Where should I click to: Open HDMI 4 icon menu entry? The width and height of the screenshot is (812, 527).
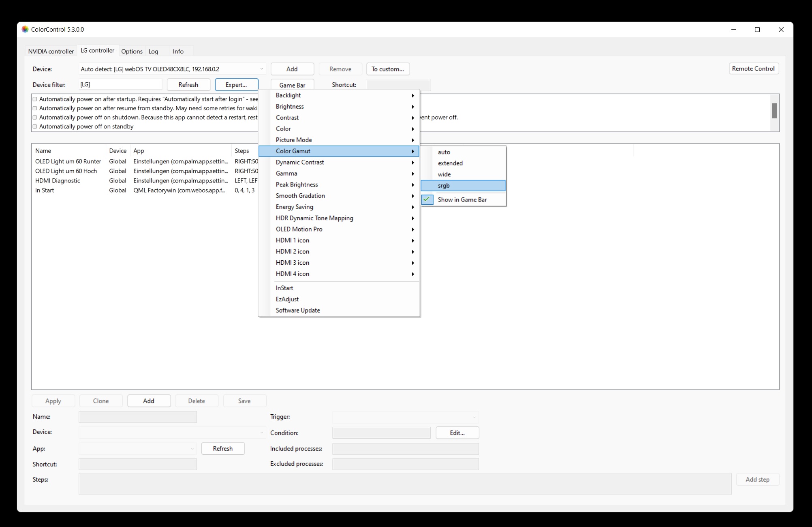[339, 274]
